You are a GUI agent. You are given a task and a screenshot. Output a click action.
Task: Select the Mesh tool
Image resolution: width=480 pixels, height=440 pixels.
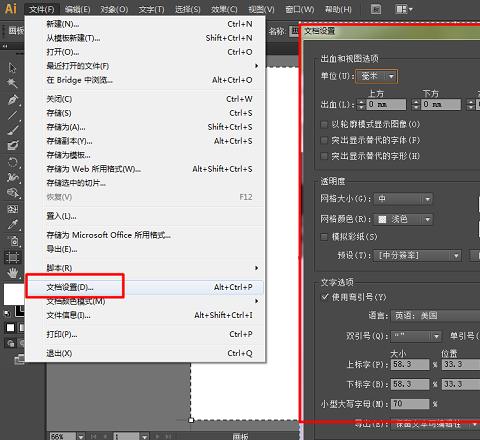click(x=12, y=209)
